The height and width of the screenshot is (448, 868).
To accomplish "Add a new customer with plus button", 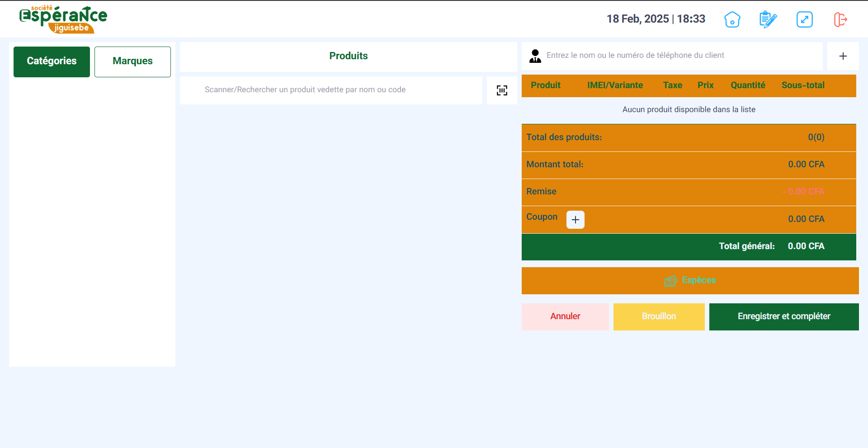I will pos(843,56).
